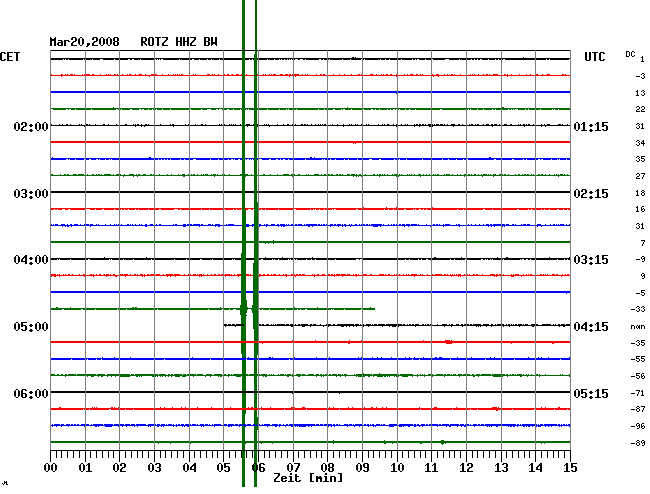Select the station label ROTZ HHZ BW
Viewport: 650px width, 494px height.
179,42
